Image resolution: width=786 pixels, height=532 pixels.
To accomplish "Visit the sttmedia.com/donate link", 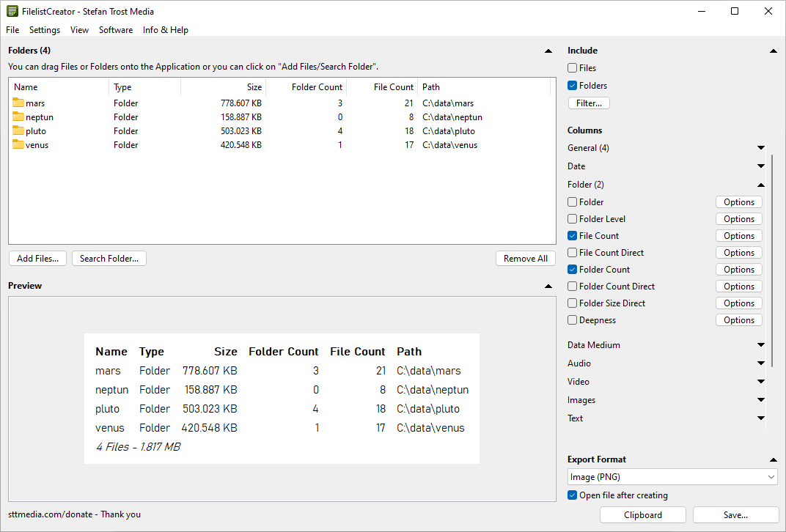I will (45, 514).
